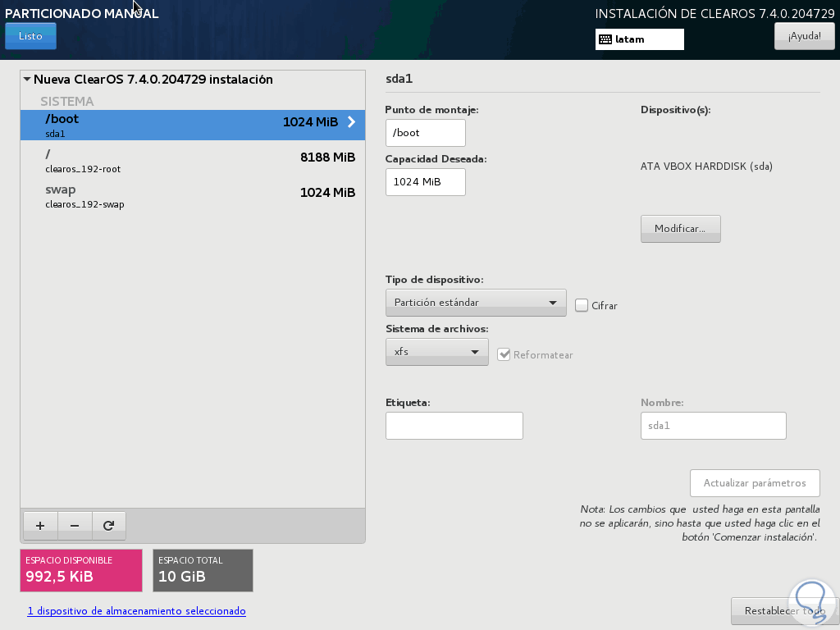Click the ESPACIO TOTAL 10 GiB box
This screenshot has height=630, width=840.
point(203,571)
